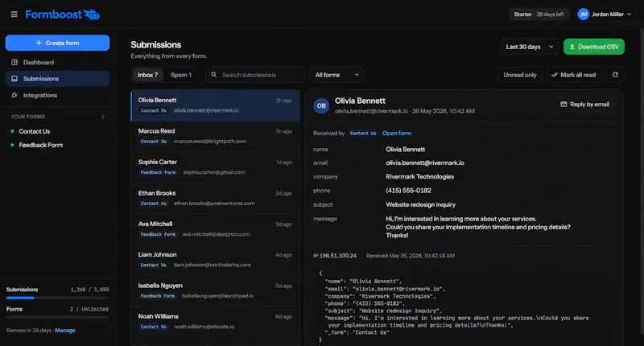Click the green dot beside Feedback Form
Image resolution: width=644 pixels, height=346 pixels.
12,145
